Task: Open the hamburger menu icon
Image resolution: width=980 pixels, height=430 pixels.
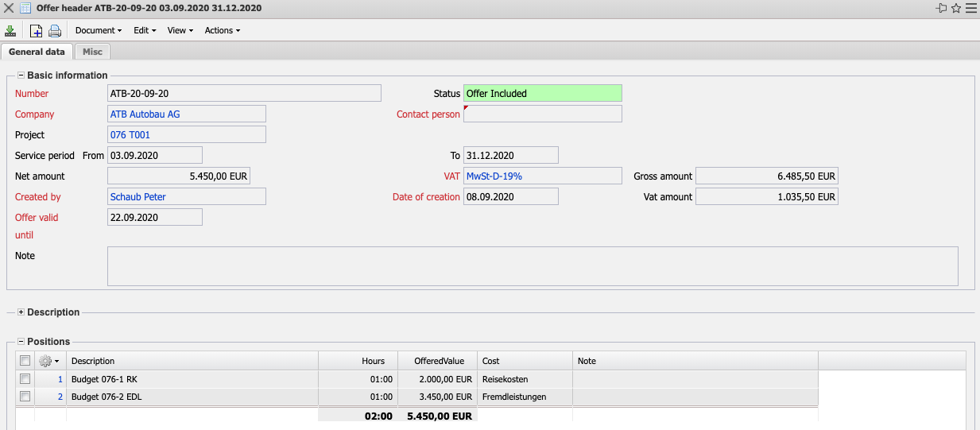Action: [x=970, y=8]
